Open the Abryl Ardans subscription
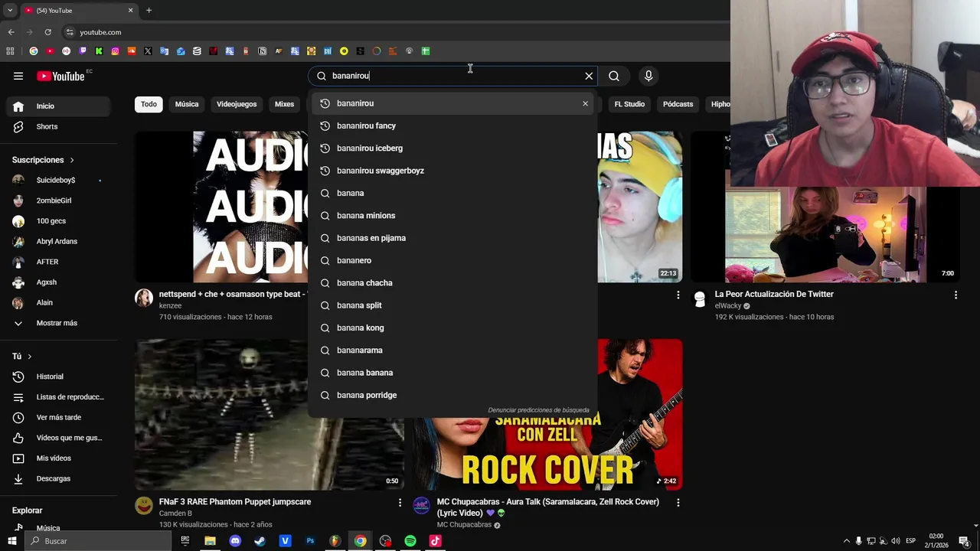980x551 pixels. click(x=58, y=241)
